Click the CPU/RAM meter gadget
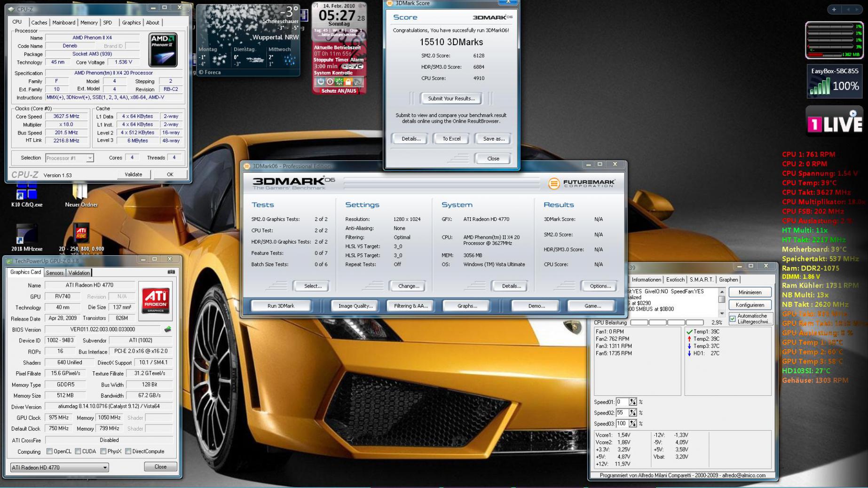Viewport: 868px width, 488px height. click(x=834, y=40)
